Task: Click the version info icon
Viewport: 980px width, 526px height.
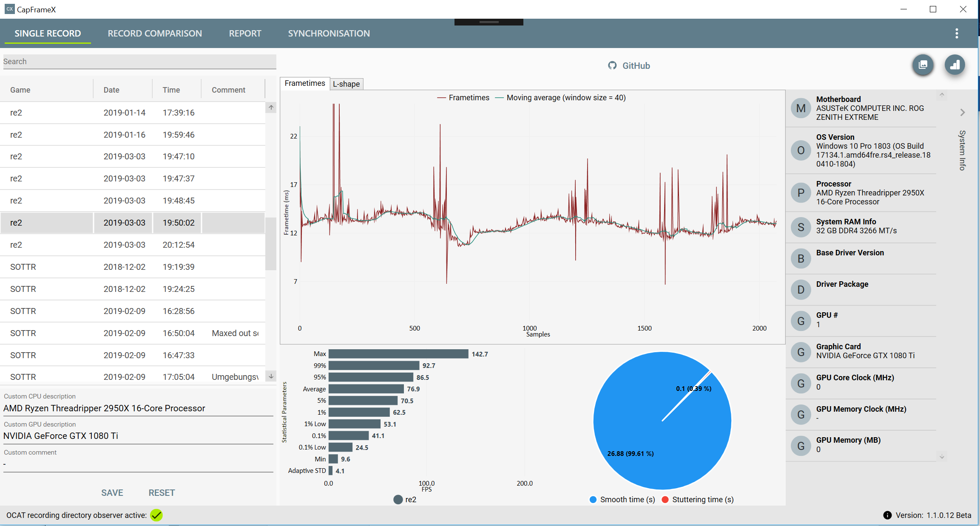Action: (887, 515)
